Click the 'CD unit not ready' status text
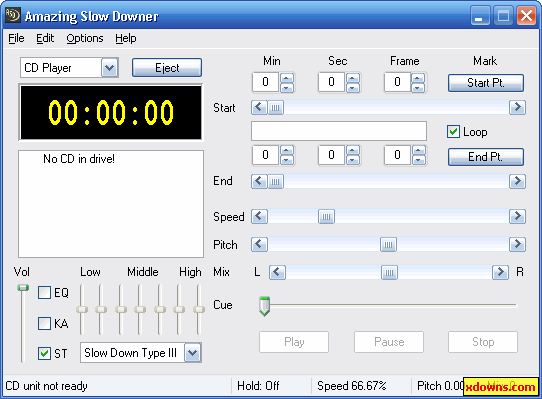Screen dimensions: 542x399 click(x=46, y=386)
